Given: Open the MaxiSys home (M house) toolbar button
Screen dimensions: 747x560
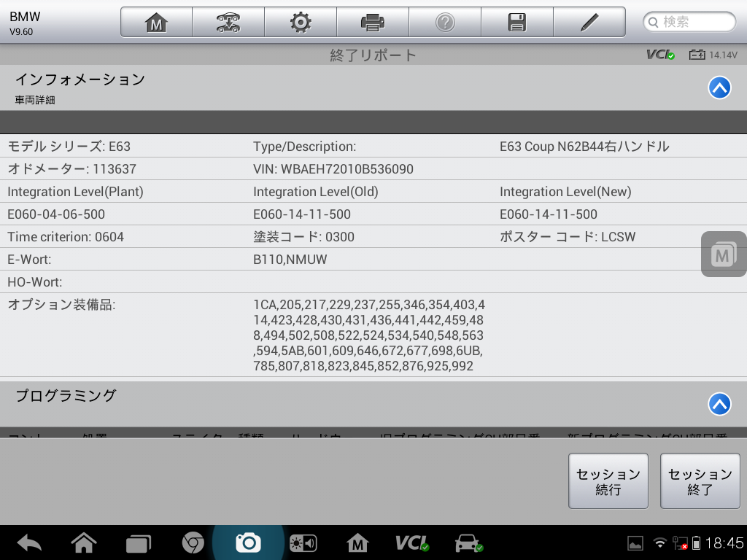Looking at the screenshot, I should tap(156, 22).
